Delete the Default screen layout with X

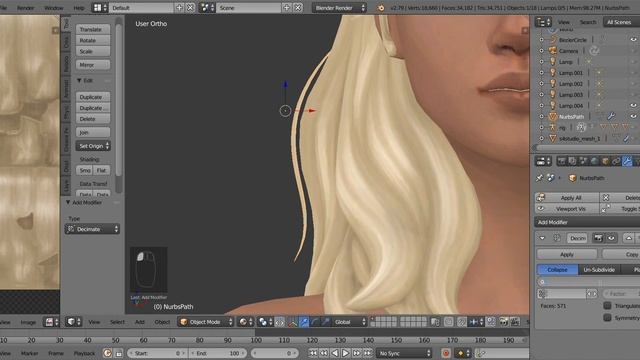tap(190, 8)
